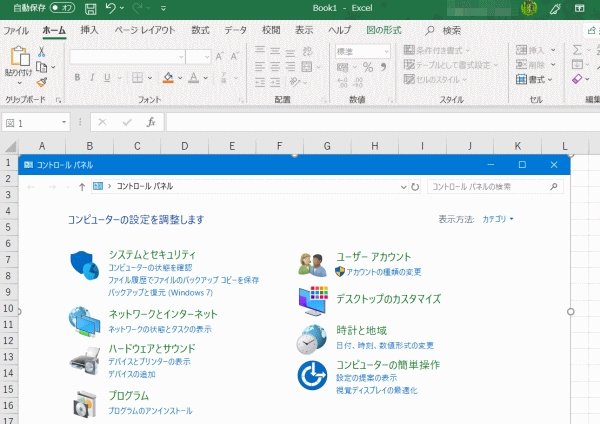600x424 pixels.
Task: Toggle underline formatting
Action: [107, 78]
